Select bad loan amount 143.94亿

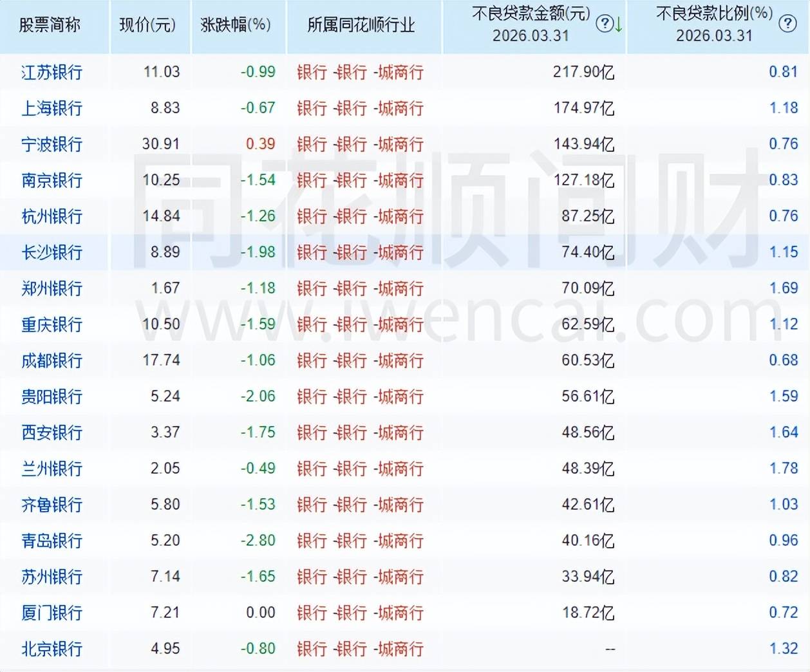pos(584,144)
